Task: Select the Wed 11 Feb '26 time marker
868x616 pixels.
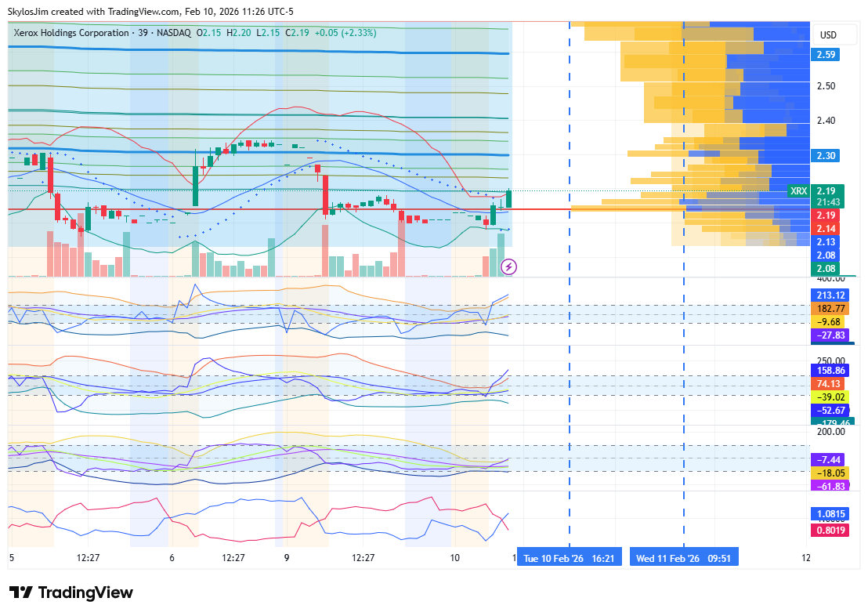Action: 683,559
